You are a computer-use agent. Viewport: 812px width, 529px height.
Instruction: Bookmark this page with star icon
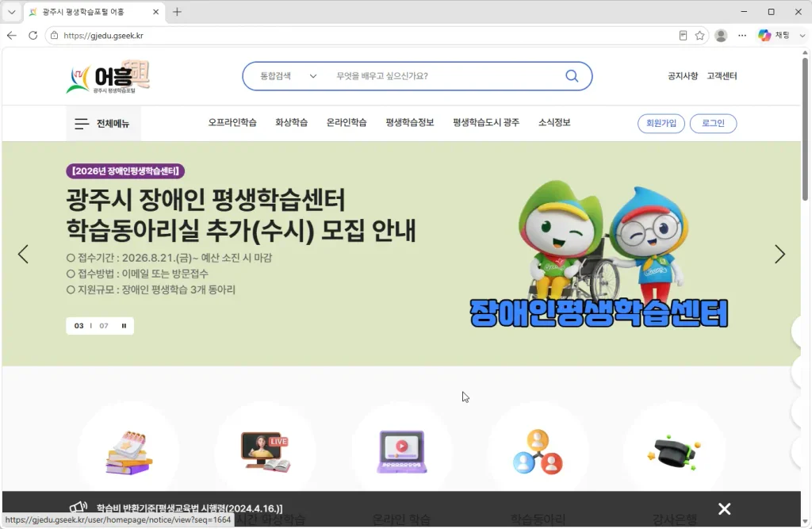(x=699, y=35)
